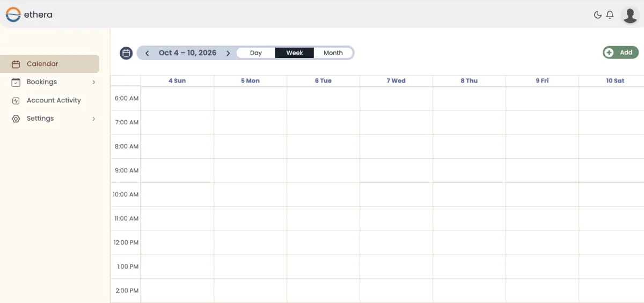The width and height of the screenshot is (644, 303).
Task: Go to previous week arrow
Action: pos(147,53)
